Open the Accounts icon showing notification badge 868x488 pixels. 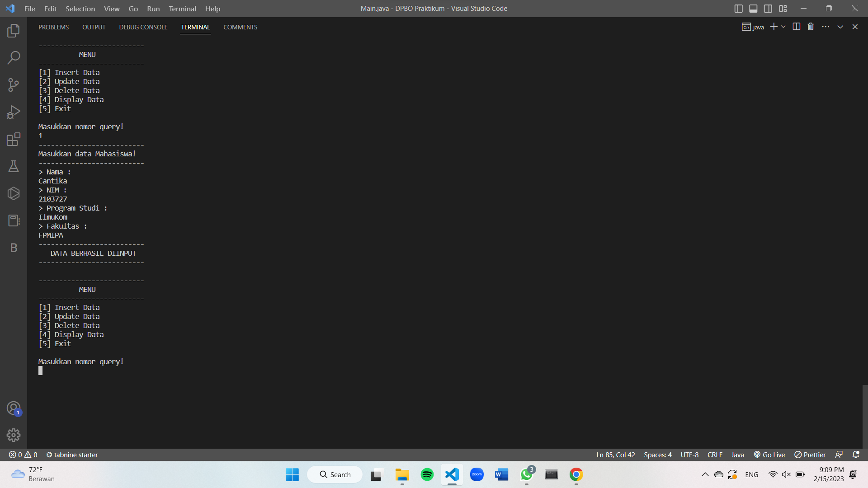pos(14,408)
